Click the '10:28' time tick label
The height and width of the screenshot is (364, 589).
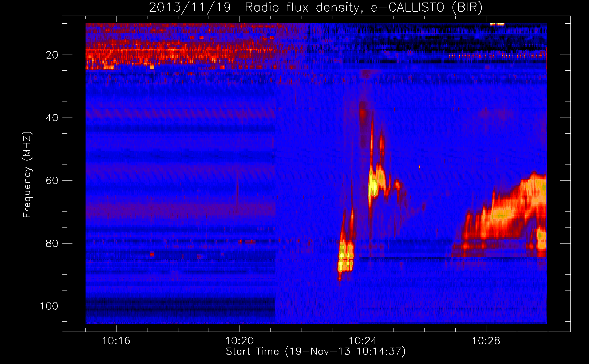pos(486,341)
